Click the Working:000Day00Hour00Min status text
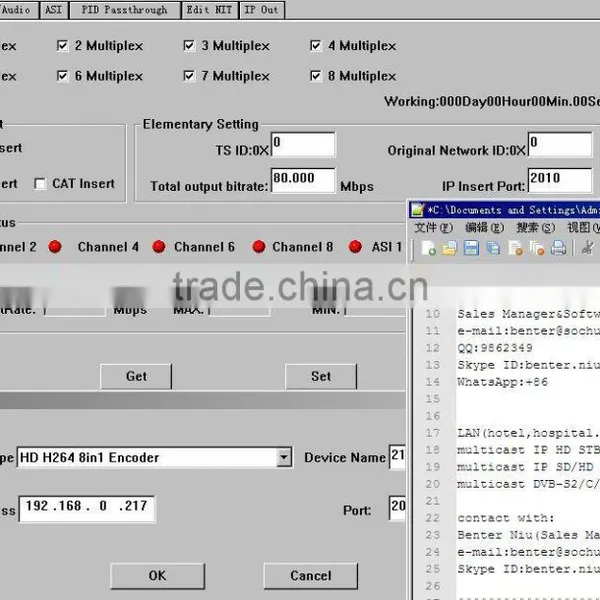The height and width of the screenshot is (600, 600). coord(492,102)
